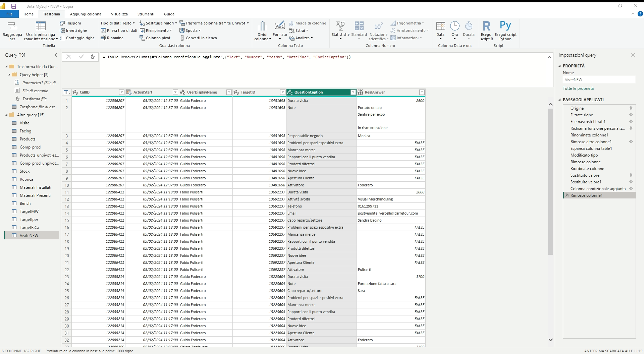Image resolution: width=644 pixels, height=354 pixels.
Task: Collapse the Query pane arrow
Action: pos(56,55)
